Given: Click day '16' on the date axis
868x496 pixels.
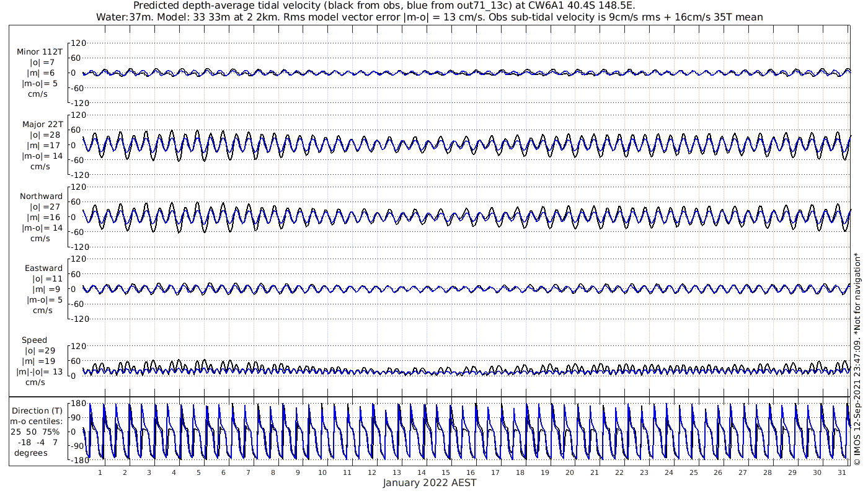Looking at the screenshot, I should (471, 472).
